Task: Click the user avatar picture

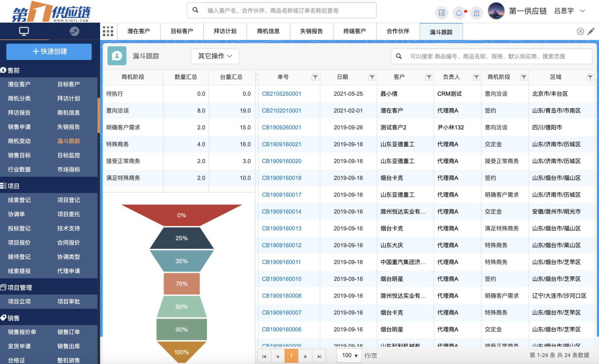Action: click(496, 11)
